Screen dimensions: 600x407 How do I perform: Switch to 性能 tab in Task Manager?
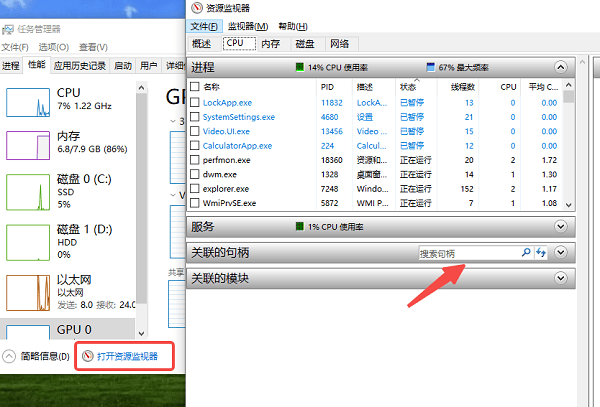[x=37, y=65]
